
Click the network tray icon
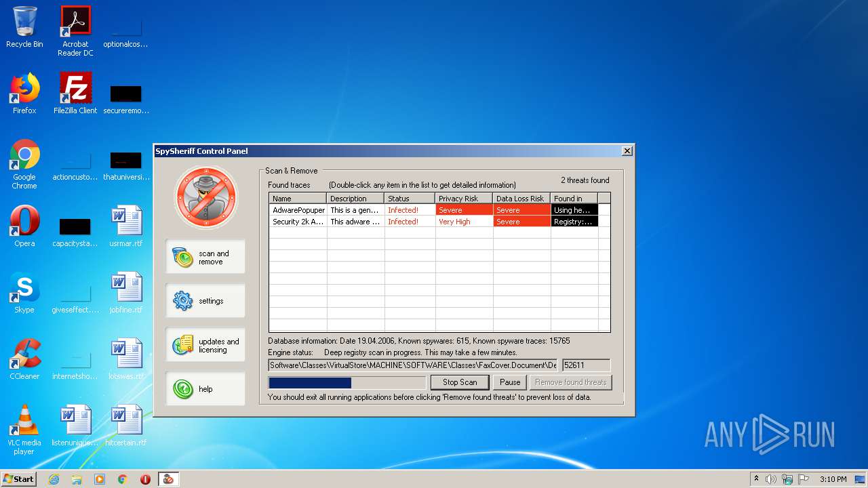(787, 479)
